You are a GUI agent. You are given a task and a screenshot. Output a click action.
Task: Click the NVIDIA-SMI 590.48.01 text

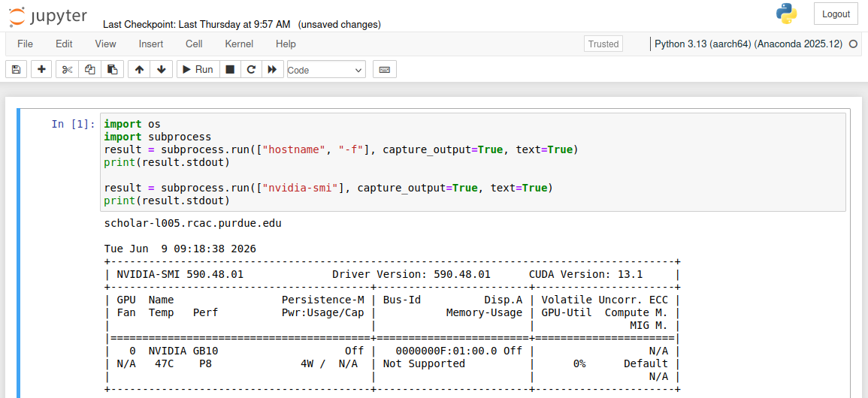[x=180, y=274]
